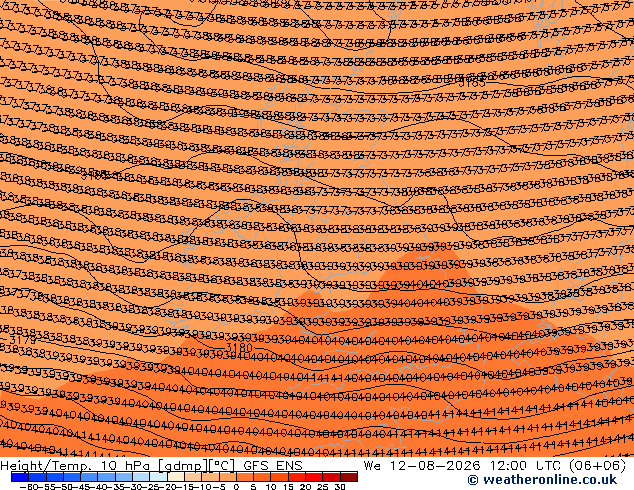Click the dark maroon legend swatch above 30

coord(349,477)
